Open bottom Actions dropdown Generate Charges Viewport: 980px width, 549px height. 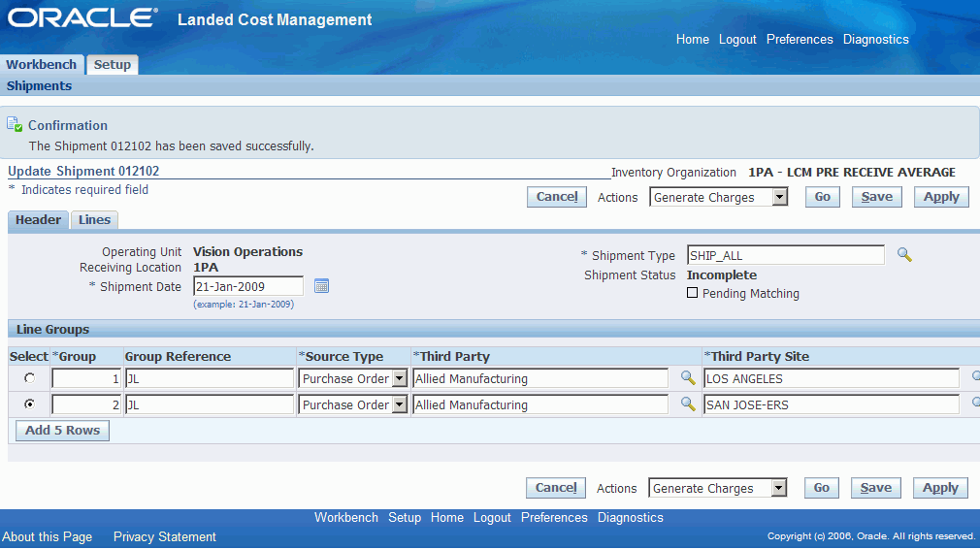coord(717,488)
